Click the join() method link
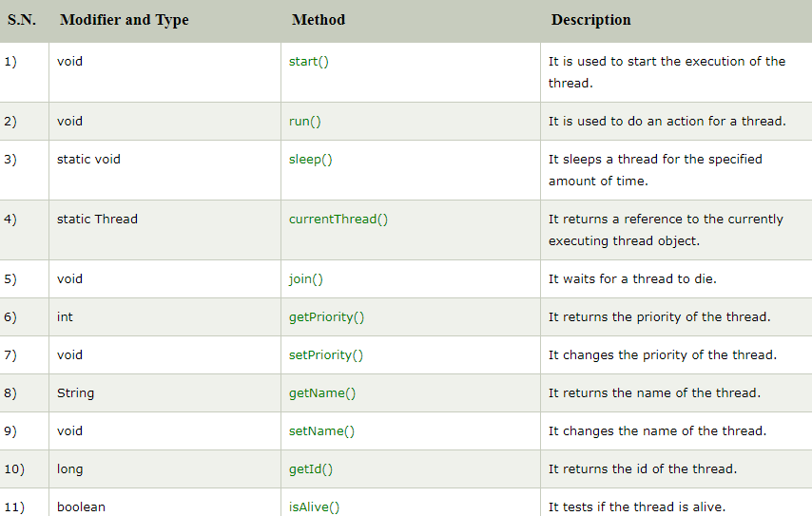The height and width of the screenshot is (516, 812). coord(306,279)
